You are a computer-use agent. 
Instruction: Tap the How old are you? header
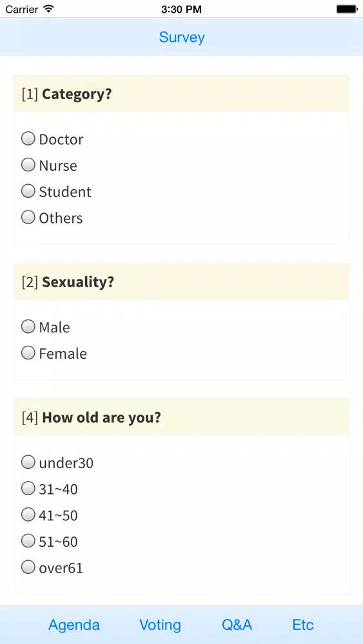181,417
